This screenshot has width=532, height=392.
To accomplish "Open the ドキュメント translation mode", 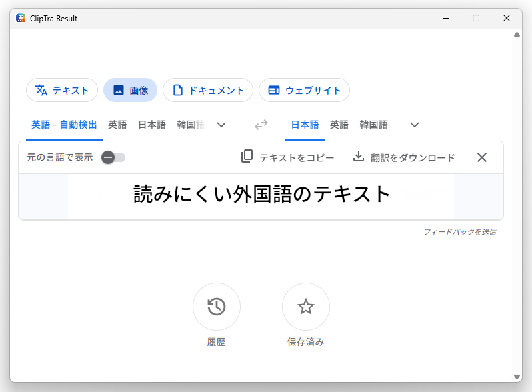I will pos(208,90).
